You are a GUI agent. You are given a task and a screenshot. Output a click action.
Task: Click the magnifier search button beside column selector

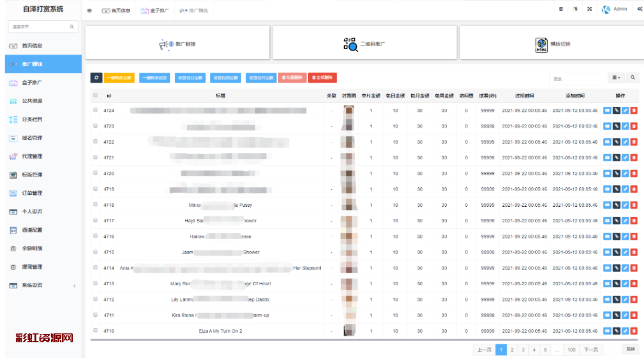tap(632, 77)
